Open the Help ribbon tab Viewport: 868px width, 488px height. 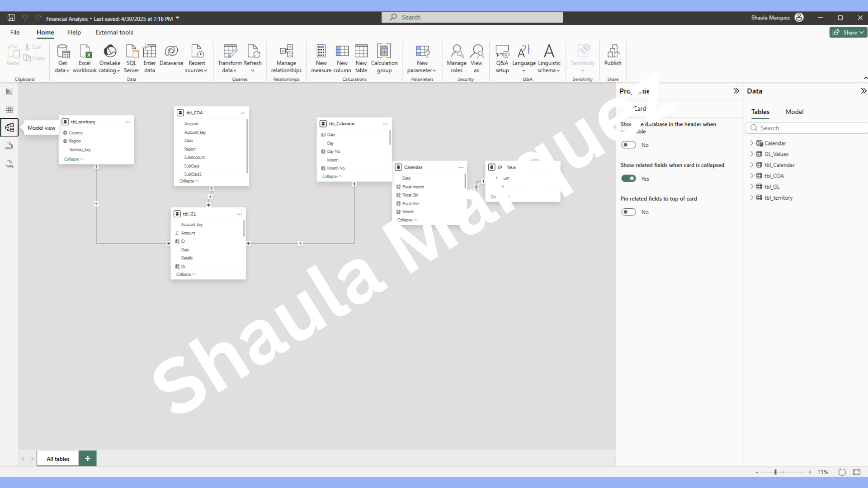point(74,33)
